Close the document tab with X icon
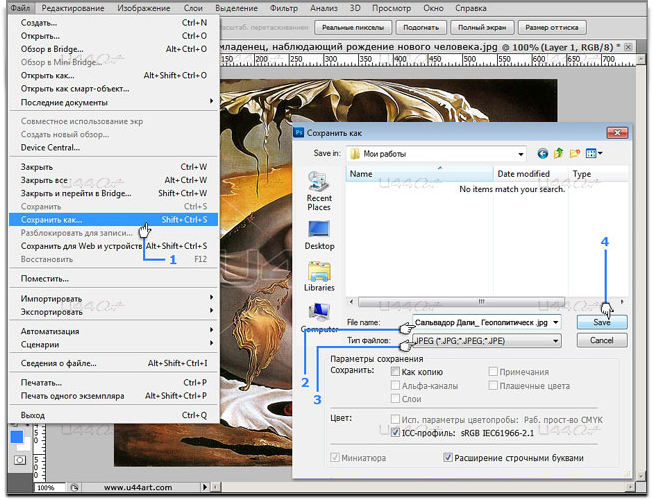This screenshot has height=500, width=653. click(628, 47)
